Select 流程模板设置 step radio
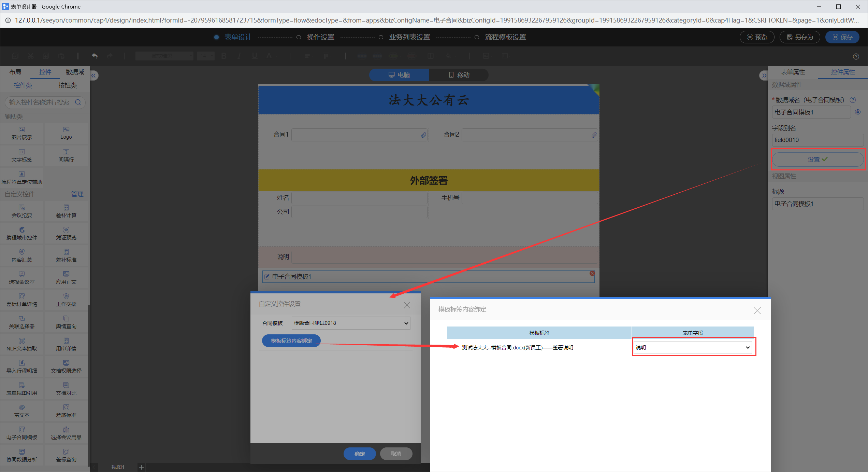The width and height of the screenshot is (868, 472). (x=477, y=37)
